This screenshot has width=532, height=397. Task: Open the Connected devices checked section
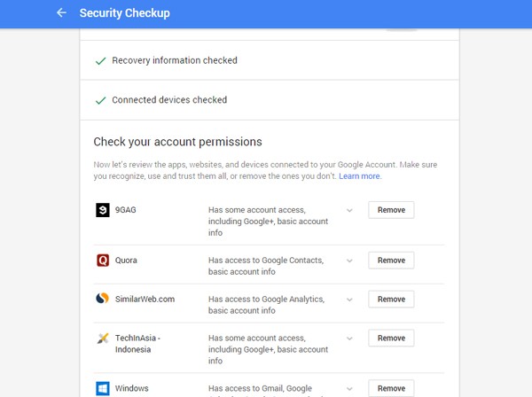click(x=270, y=100)
